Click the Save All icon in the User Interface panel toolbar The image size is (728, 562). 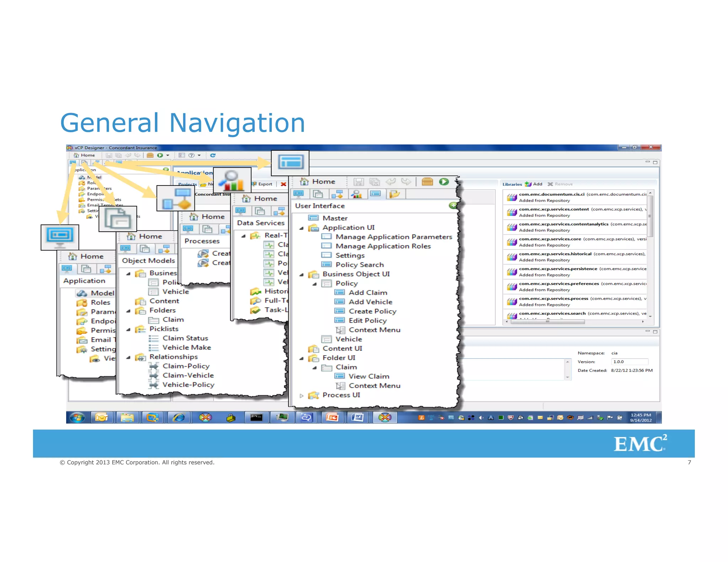pos(374,182)
